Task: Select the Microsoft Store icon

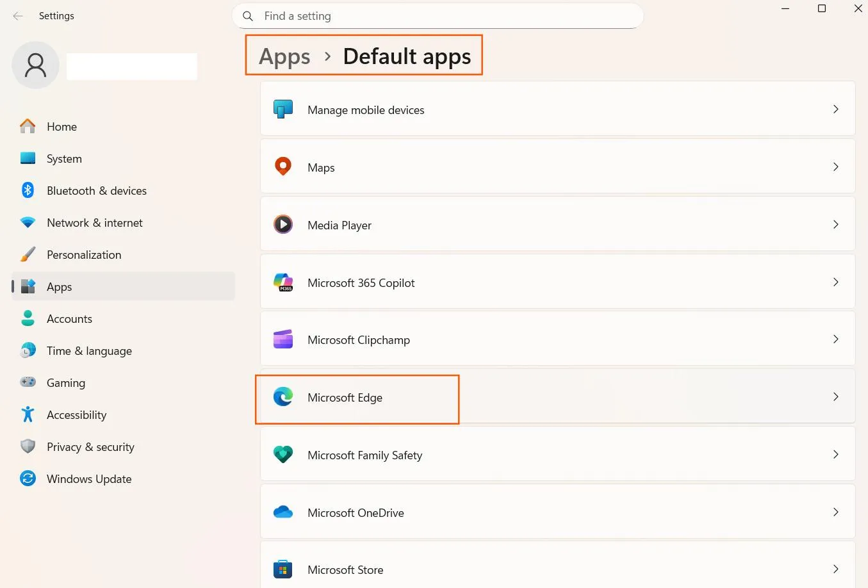Action: coord(283,569)
